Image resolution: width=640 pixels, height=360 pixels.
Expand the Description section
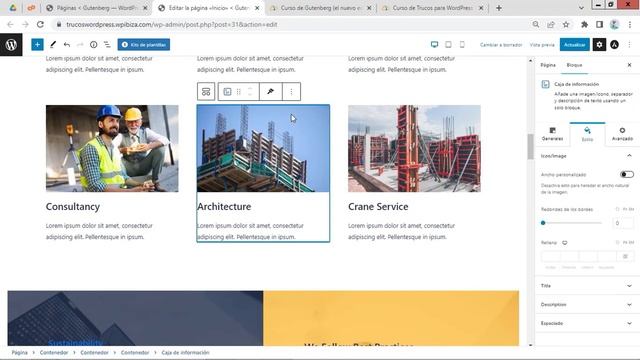point(587,304)
